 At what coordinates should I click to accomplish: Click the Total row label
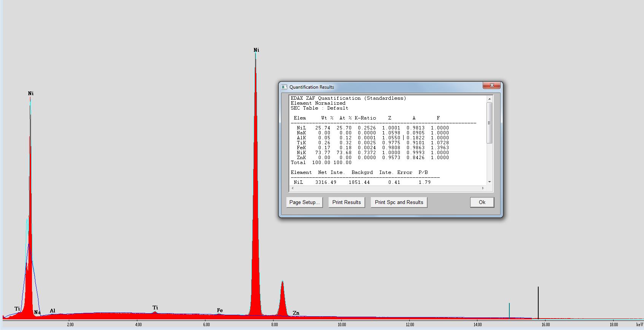[298, 163]
